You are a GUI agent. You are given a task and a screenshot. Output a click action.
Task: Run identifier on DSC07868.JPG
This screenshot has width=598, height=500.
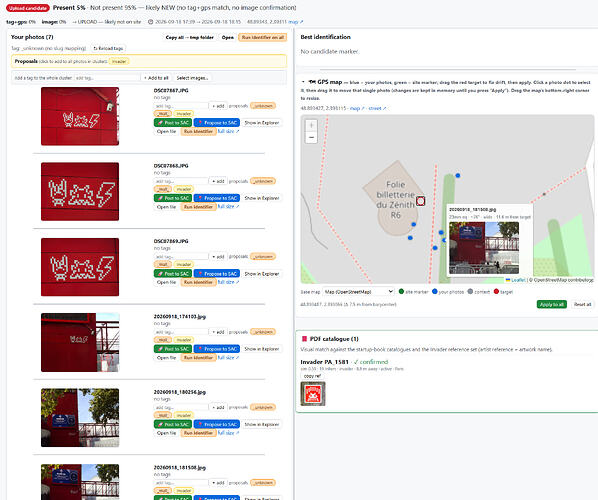click(x=198, y=207)
